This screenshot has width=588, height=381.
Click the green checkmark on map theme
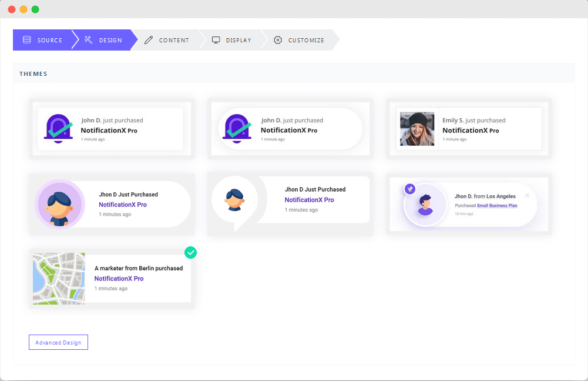point(190,252)
